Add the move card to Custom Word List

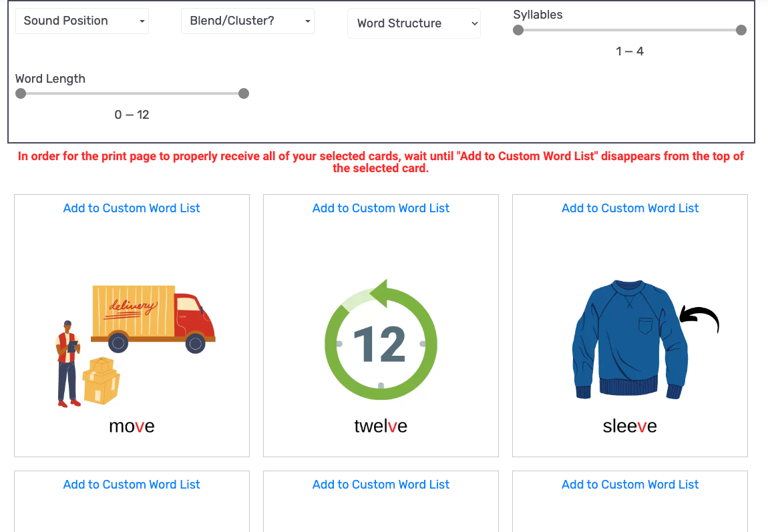click(132, 208)
